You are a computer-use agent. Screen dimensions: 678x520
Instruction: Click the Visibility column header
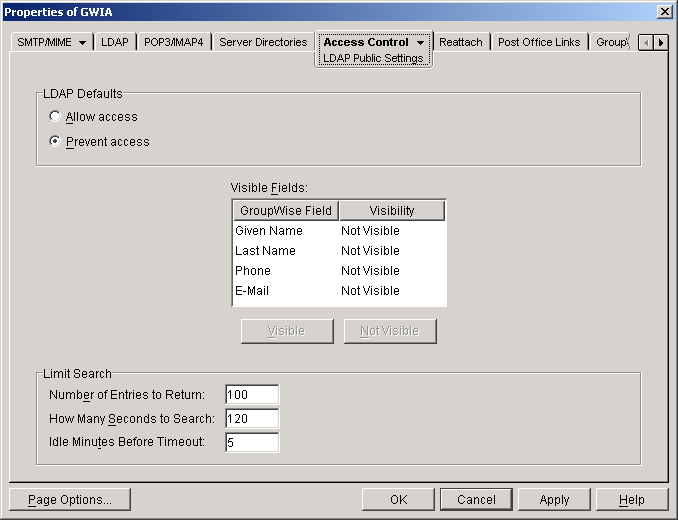[392, 211]
